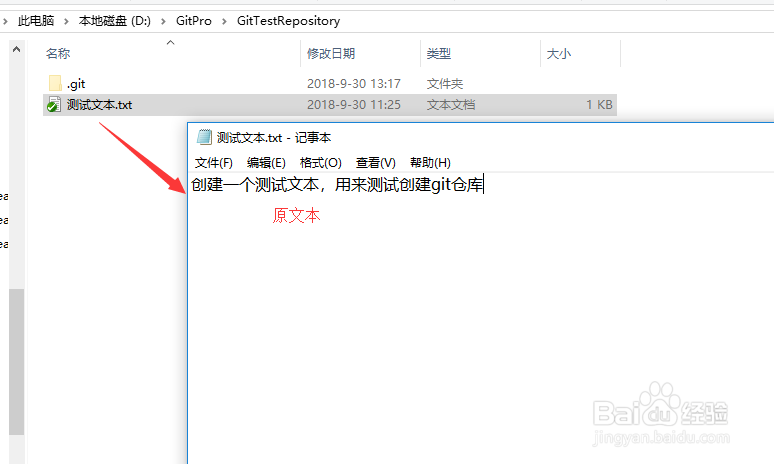Expand chevron after 此电脑 in breadcrumb

pos(66,21)
